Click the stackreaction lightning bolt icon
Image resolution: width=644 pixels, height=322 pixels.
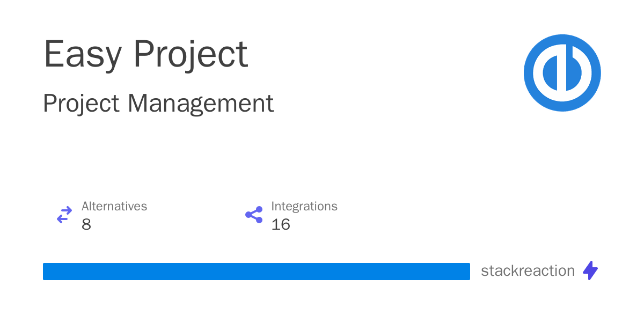point(590,270)
